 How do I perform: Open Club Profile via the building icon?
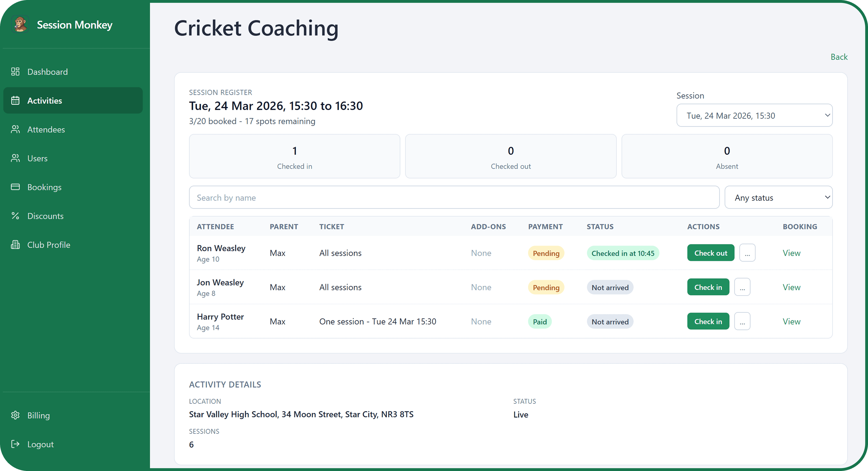(x=16, y=244)
